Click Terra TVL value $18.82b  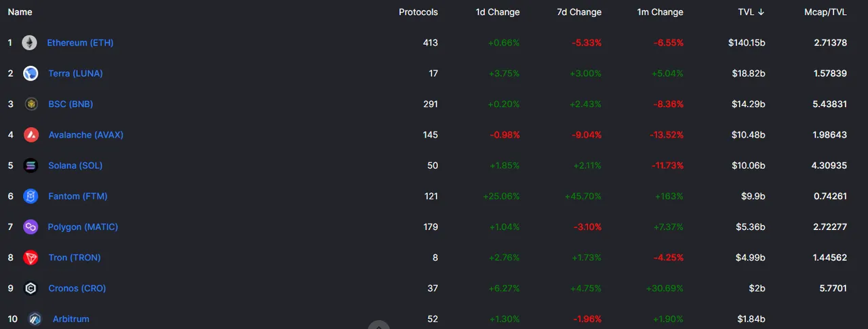pos(749,73)
